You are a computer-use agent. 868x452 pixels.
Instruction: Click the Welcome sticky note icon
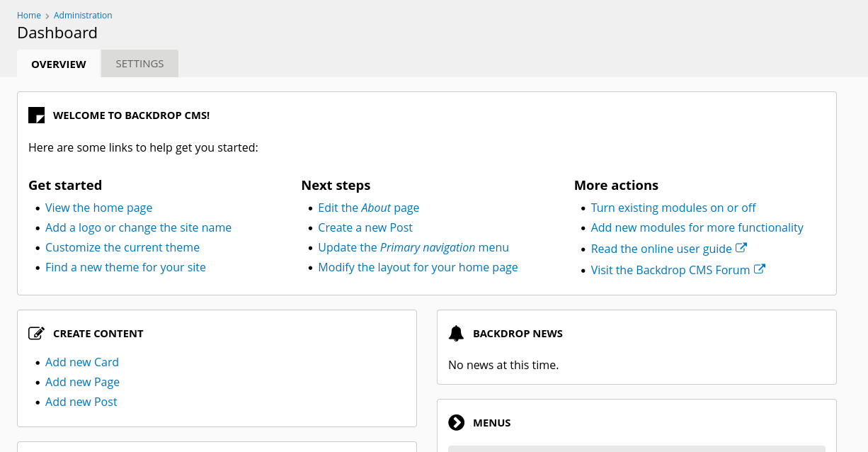point(36,115)
